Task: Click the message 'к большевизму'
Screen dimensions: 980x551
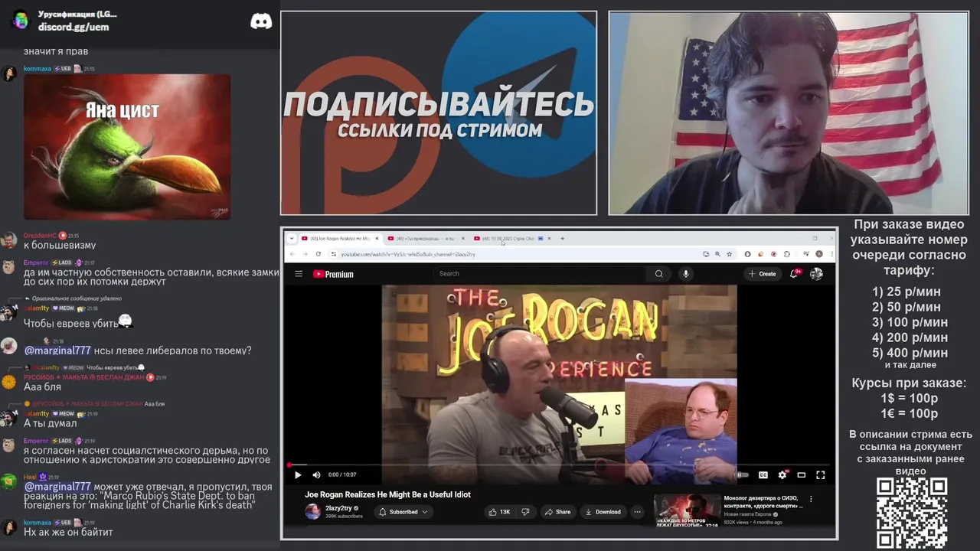Action: point(60,246)
